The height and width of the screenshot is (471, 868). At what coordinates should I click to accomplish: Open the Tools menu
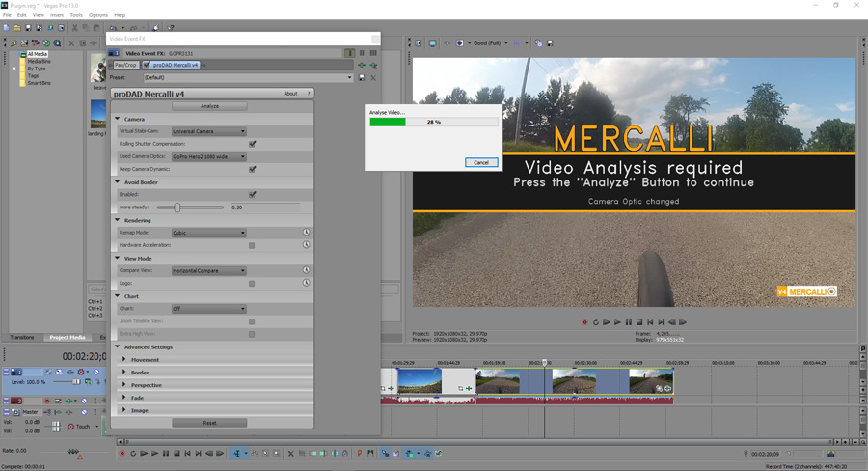point(76,15)
